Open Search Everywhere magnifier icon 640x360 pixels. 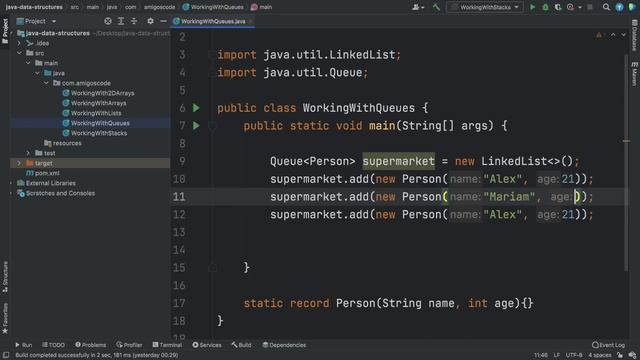tap(607, 7)
